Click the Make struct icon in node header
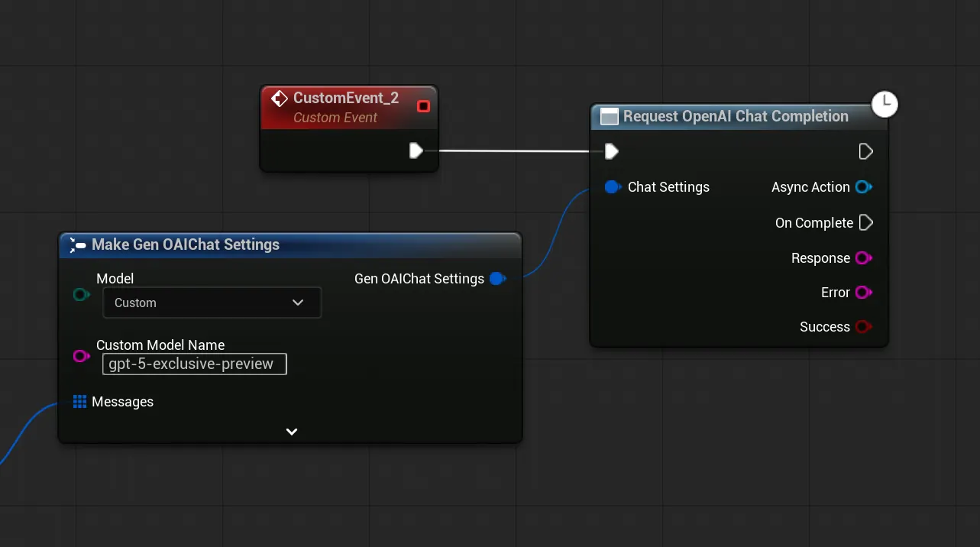980x547 pixels. (77, 245)
